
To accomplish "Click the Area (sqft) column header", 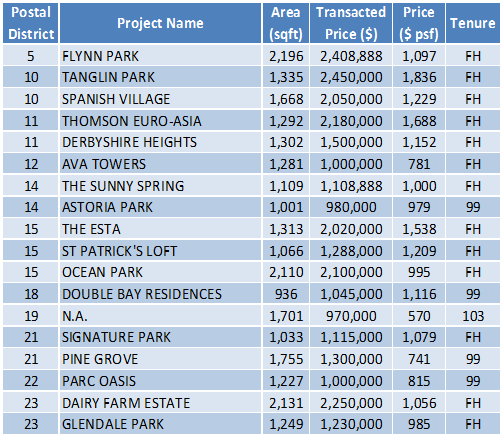I will 286,23.
